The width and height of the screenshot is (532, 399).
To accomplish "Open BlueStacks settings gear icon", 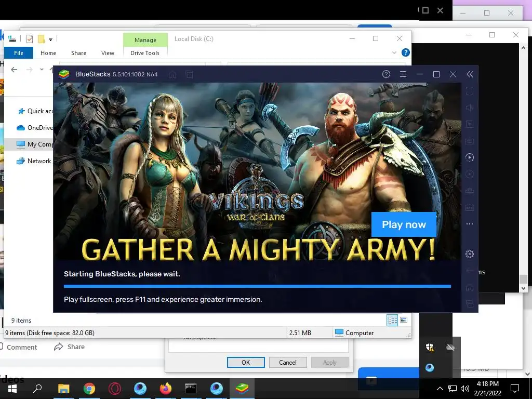I will (x=470, y=254).
